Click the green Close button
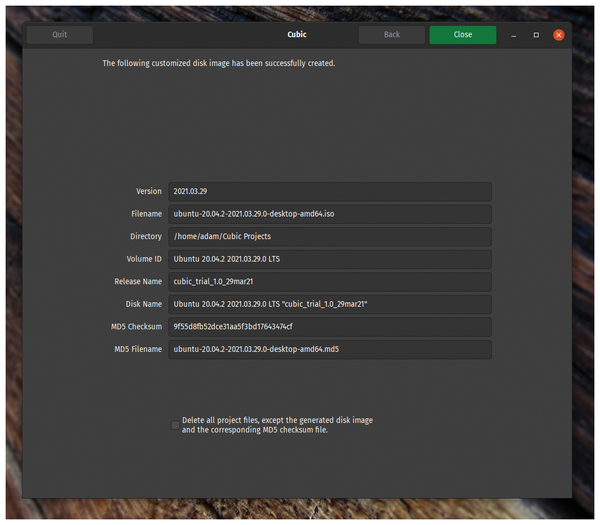This screenshot has height=525, width=600. (x=463, y=35)
